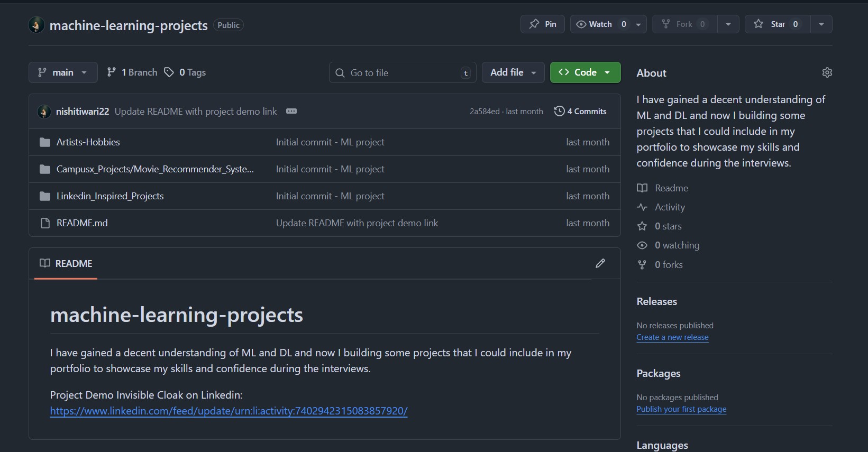The image size is (868, 452).
Task: Open the LinkedIn activity URL in README
Action: 229,411
